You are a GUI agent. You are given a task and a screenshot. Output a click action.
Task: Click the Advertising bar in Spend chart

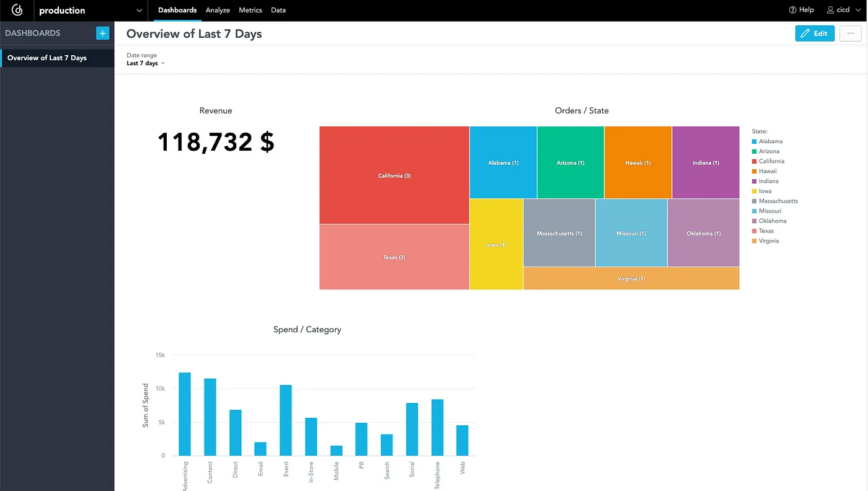click(185, 414)
